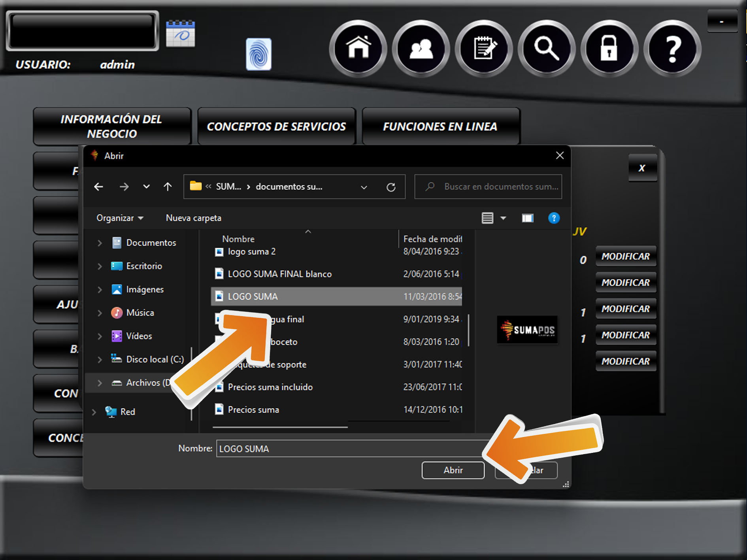The height and width of the screenshot is (560, 747).
Task: Open the users icon button
Action: 421,48
